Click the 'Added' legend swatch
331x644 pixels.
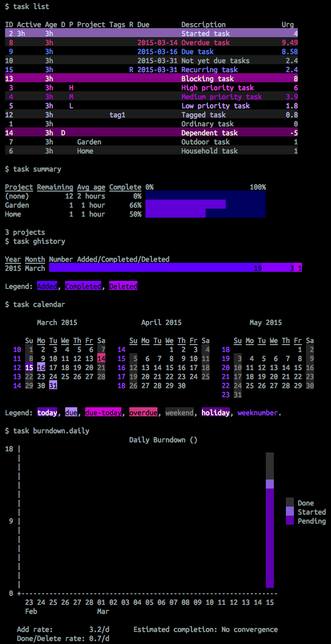(47, 286)
